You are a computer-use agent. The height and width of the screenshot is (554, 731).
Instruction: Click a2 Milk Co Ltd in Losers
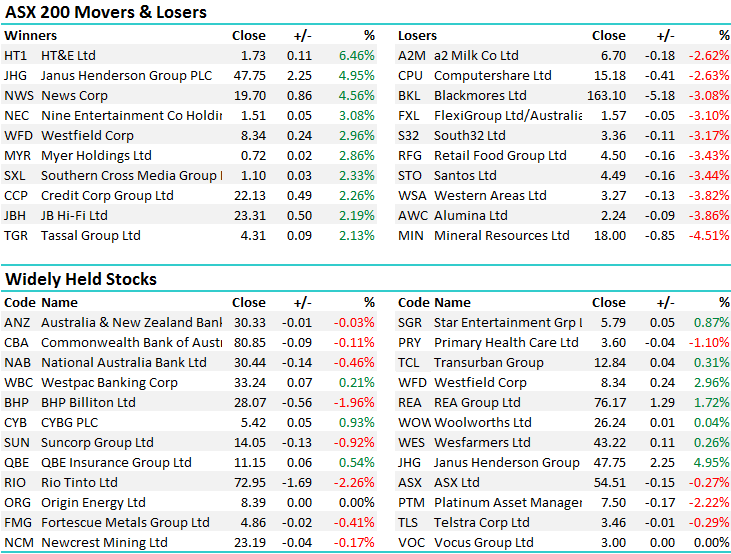tap(476, 56)
